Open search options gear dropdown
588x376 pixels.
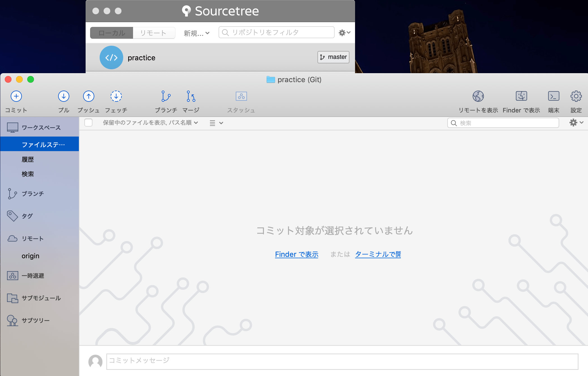[576, 123]
